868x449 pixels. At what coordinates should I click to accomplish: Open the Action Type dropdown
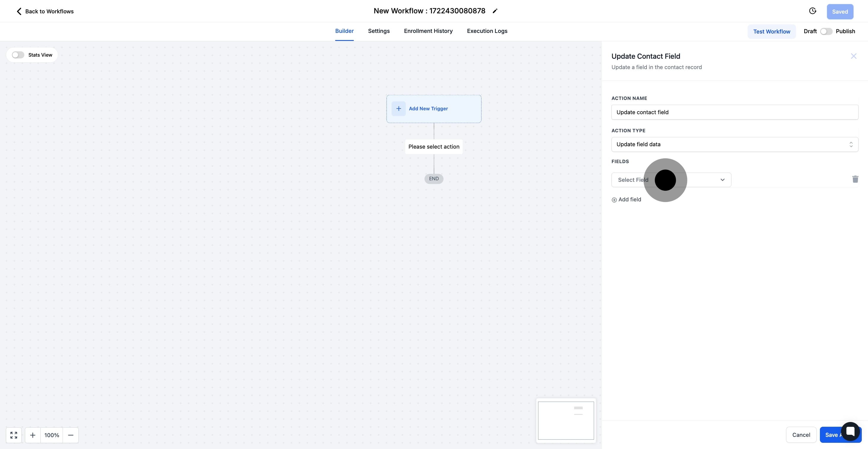tap(735, 144)
